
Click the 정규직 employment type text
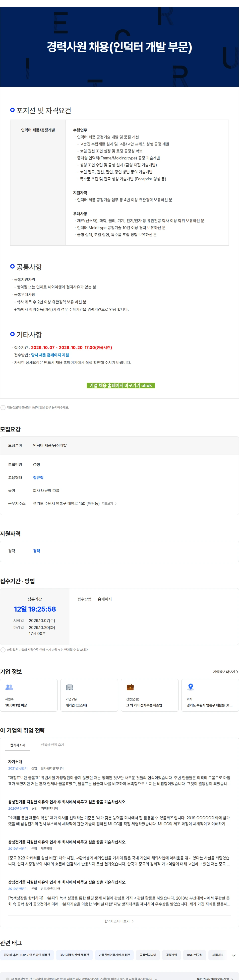[38, 478]
